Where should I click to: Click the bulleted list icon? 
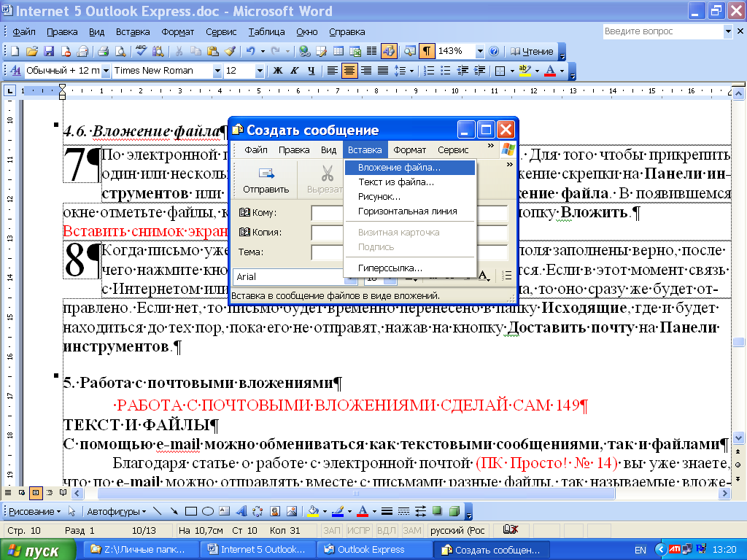[x=446, y=71]
